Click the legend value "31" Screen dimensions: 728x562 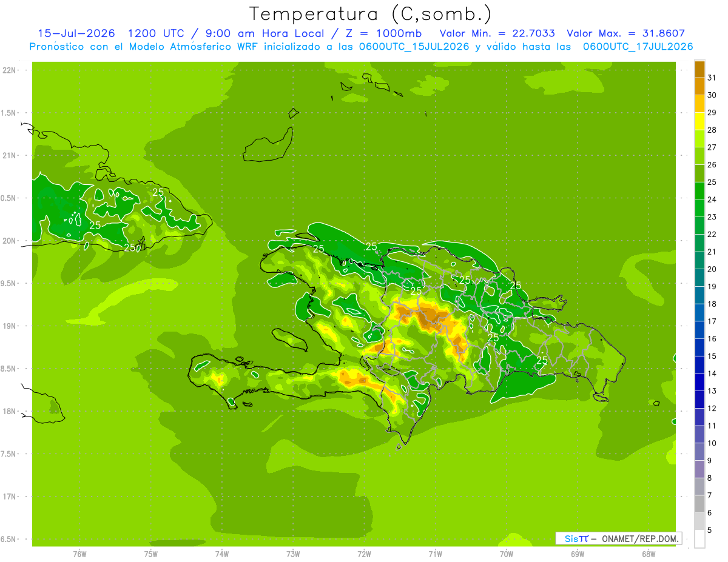click(x=712, y=78)
